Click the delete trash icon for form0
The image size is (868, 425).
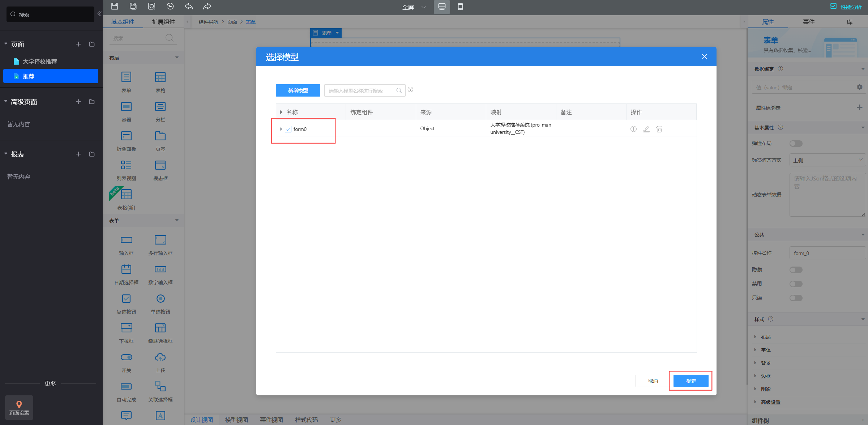coord(659,129)
